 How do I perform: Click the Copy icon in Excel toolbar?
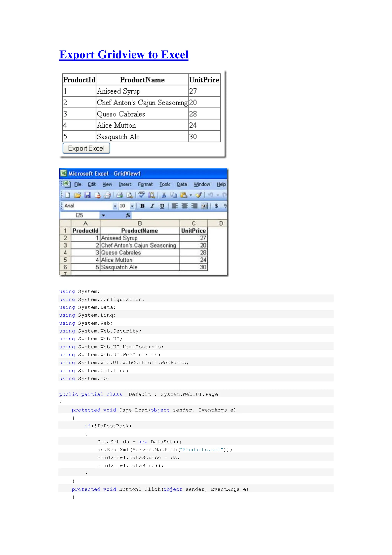(174, 195)
